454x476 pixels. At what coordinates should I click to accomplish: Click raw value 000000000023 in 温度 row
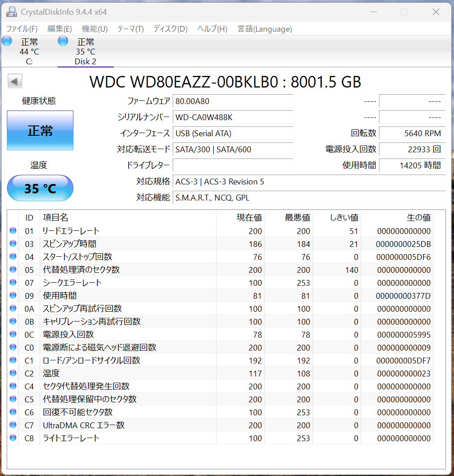[x=404, y=374]
